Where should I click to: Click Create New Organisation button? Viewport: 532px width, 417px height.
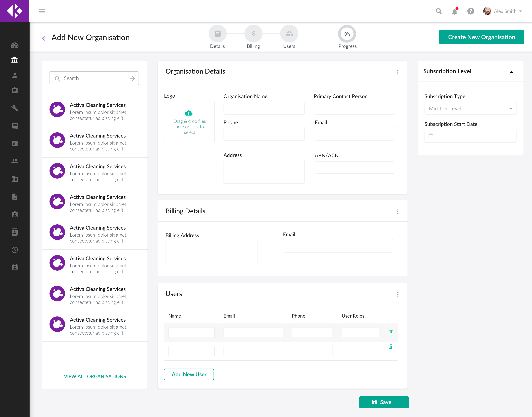(x=482, y=37)
